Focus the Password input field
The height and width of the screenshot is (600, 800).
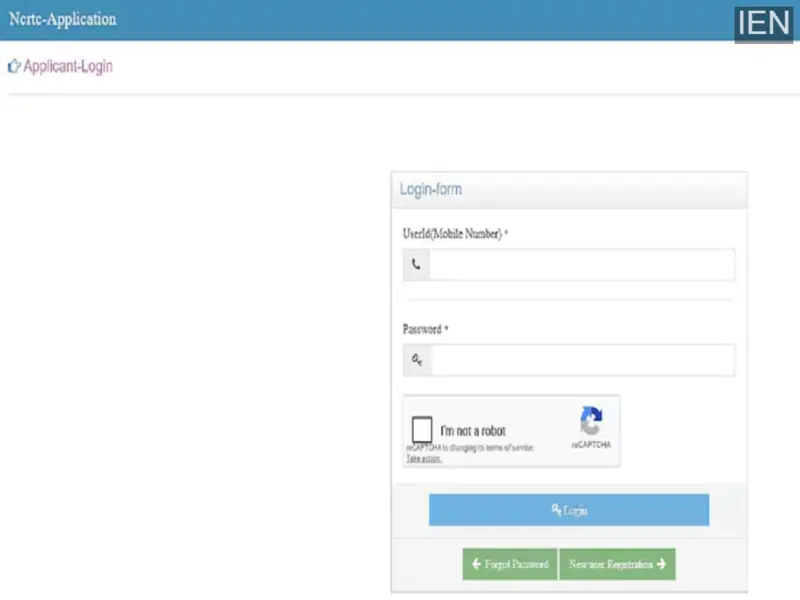pos(583,360)
